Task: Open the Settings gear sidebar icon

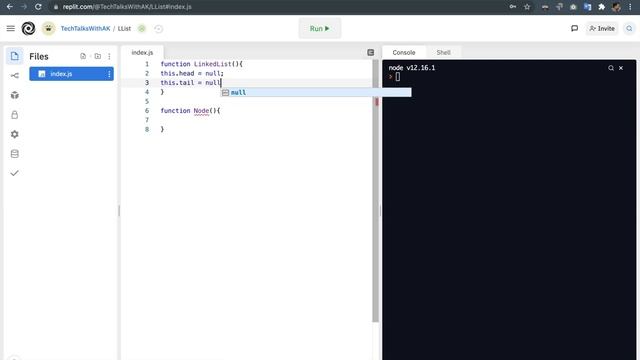Action: click(x=15, y=134)
